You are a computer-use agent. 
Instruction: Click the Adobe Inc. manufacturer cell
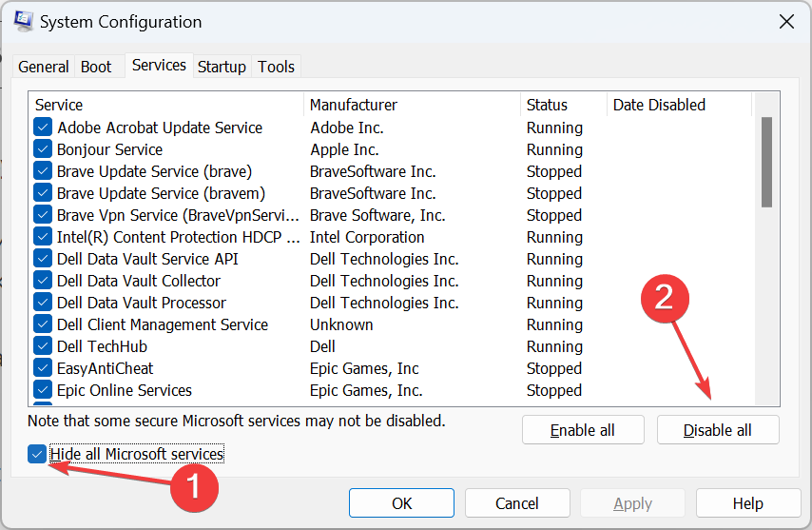(x=347, y=128)
